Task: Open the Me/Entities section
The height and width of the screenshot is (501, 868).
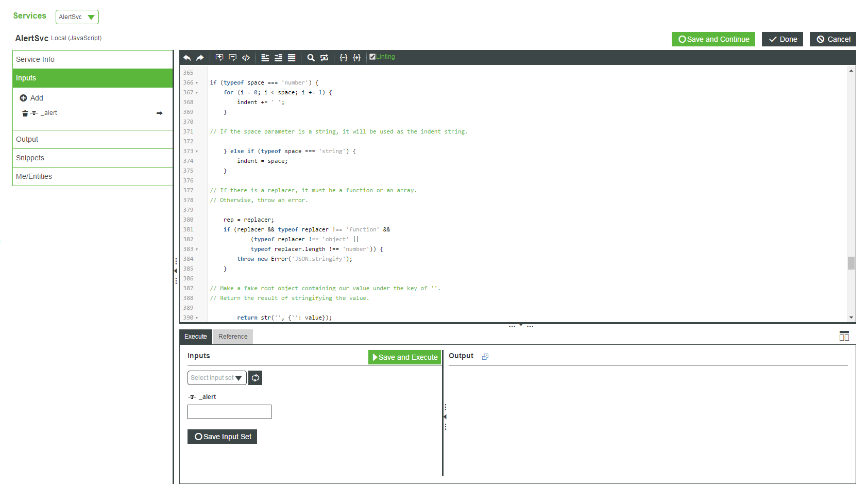Action: click(x=93, y=176)
